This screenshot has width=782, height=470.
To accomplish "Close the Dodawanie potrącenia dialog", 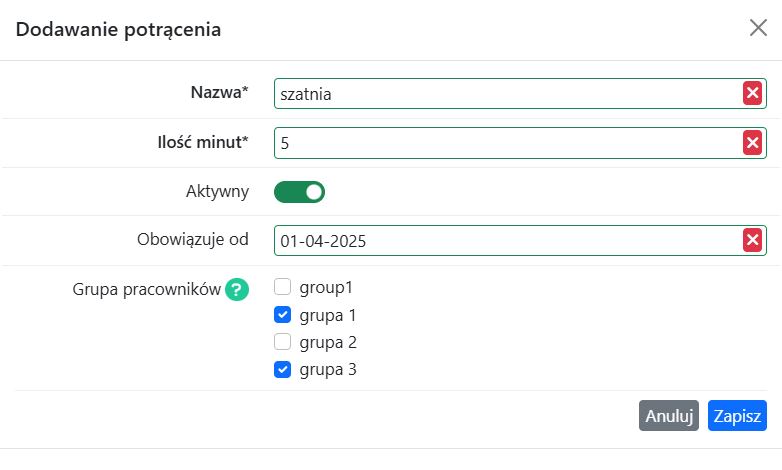I will coord(758,28).
